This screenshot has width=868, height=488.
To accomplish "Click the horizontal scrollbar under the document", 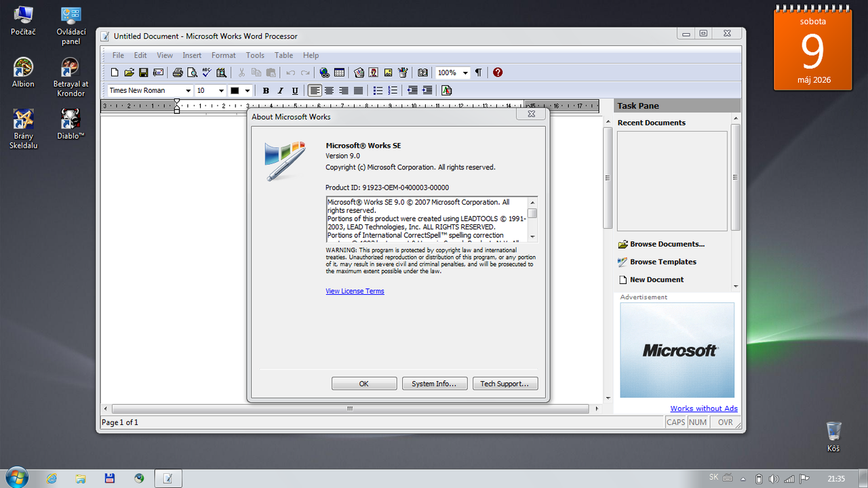I will coord(350,409).
